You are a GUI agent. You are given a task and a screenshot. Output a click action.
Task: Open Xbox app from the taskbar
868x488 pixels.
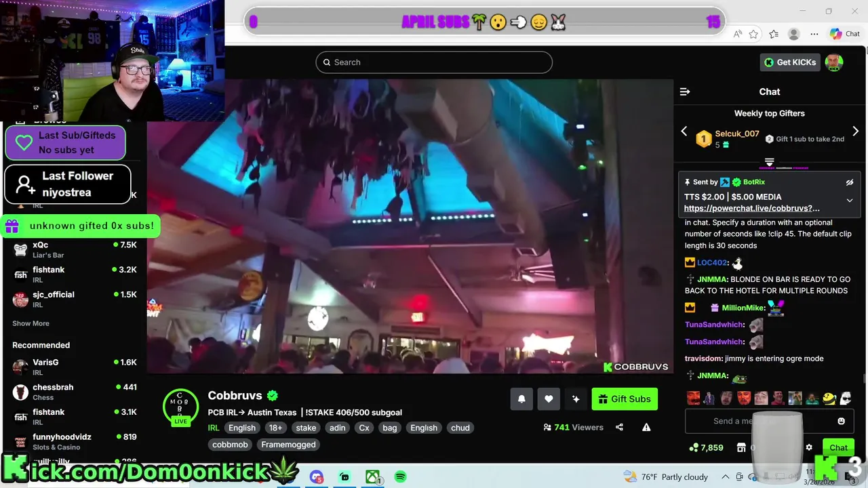[x=372, y=477]
